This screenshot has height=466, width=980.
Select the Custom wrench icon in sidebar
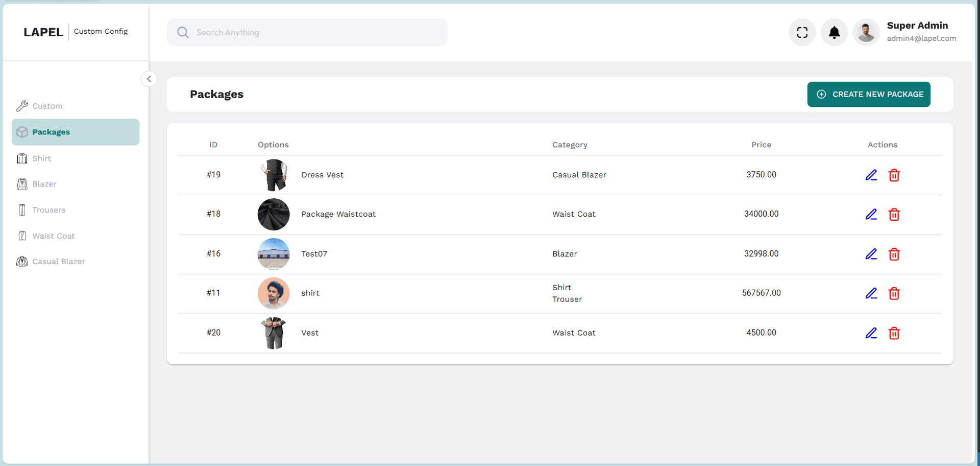[22, 106]
